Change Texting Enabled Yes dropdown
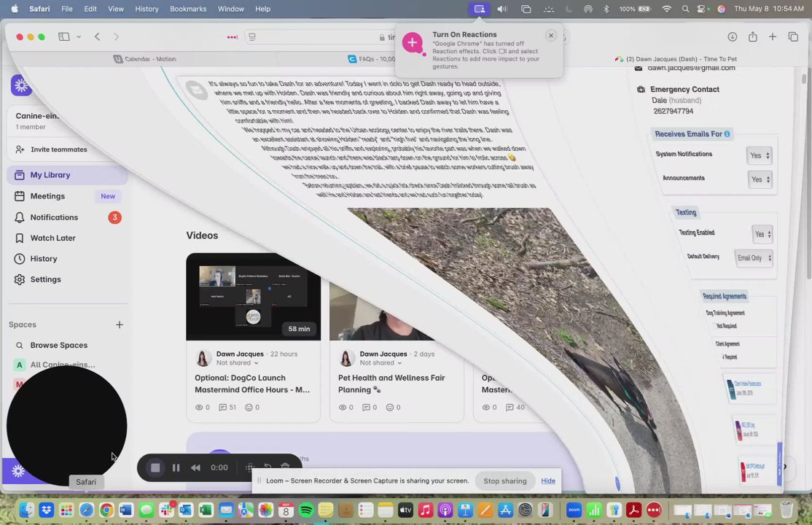Screen dimensions: 812x525 pos(763,234)
